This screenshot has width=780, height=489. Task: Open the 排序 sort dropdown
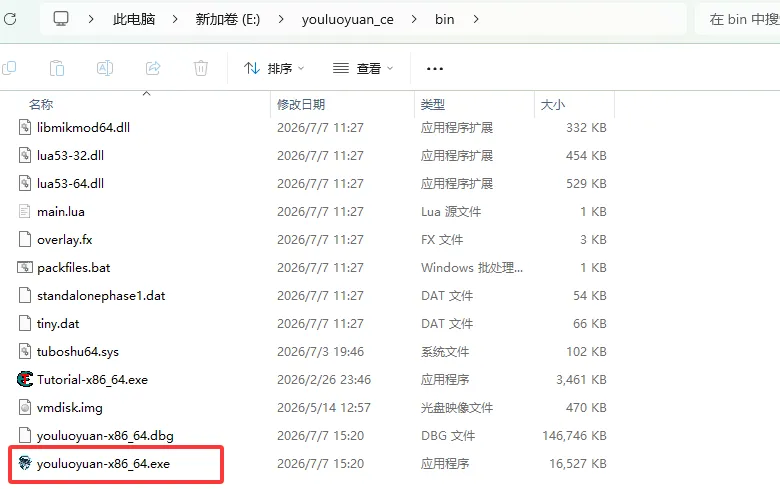click(x=274, y=68)
